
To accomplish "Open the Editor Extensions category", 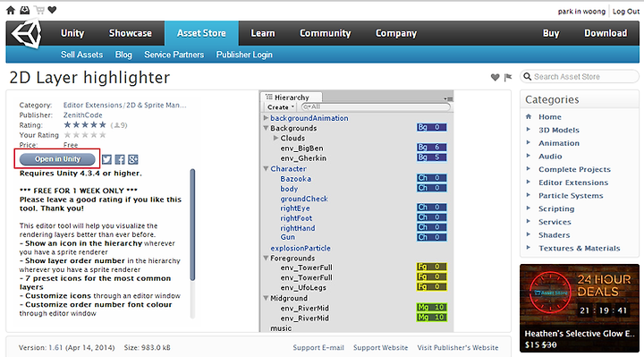I will click(x=573, y=183).
